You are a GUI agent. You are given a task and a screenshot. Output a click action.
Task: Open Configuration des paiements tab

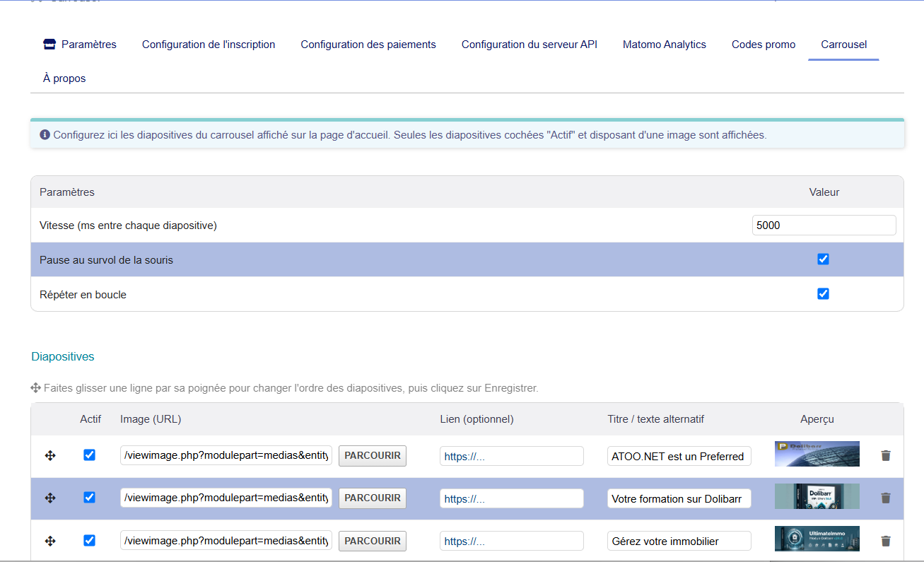[x=368, y=45]
